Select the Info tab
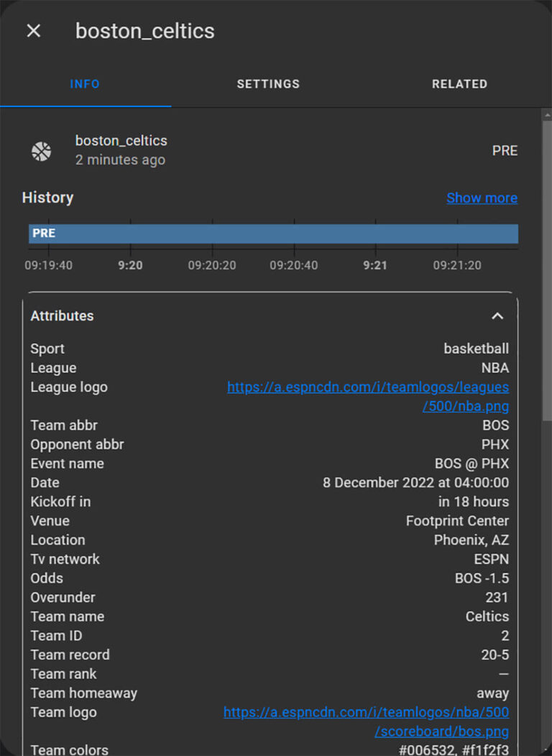Screen dimensions: 552x756 tap(85, 84)
